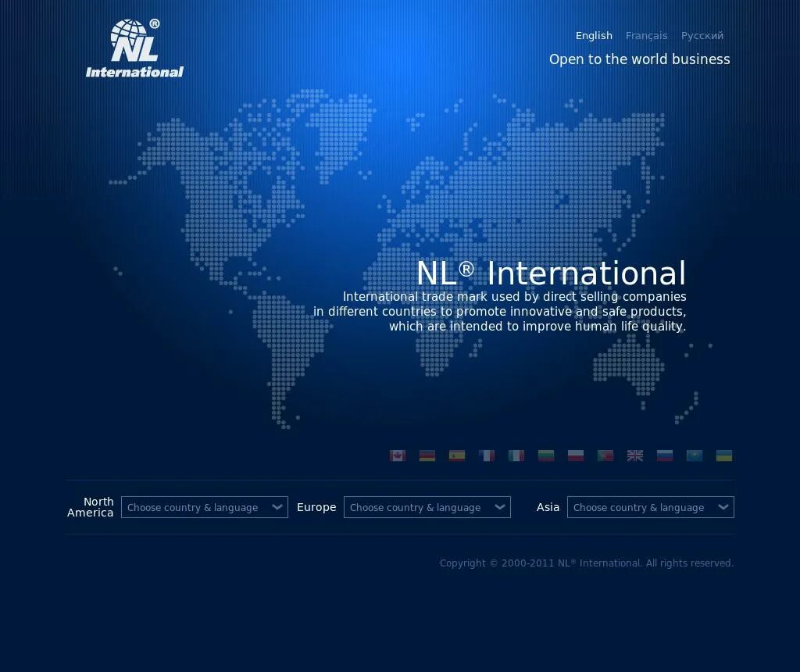
Task: Select the Poland flag icon
Action: [x=576, y=456]
